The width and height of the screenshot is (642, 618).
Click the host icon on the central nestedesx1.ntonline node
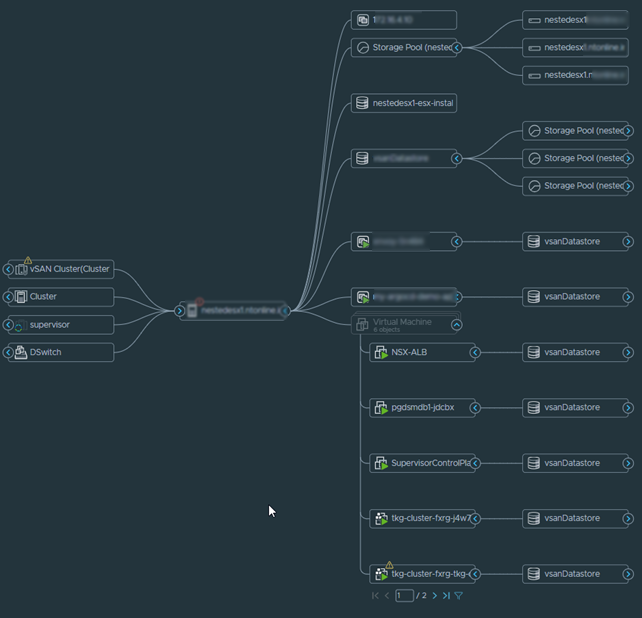pyautogui.click(x=192, y=310)
